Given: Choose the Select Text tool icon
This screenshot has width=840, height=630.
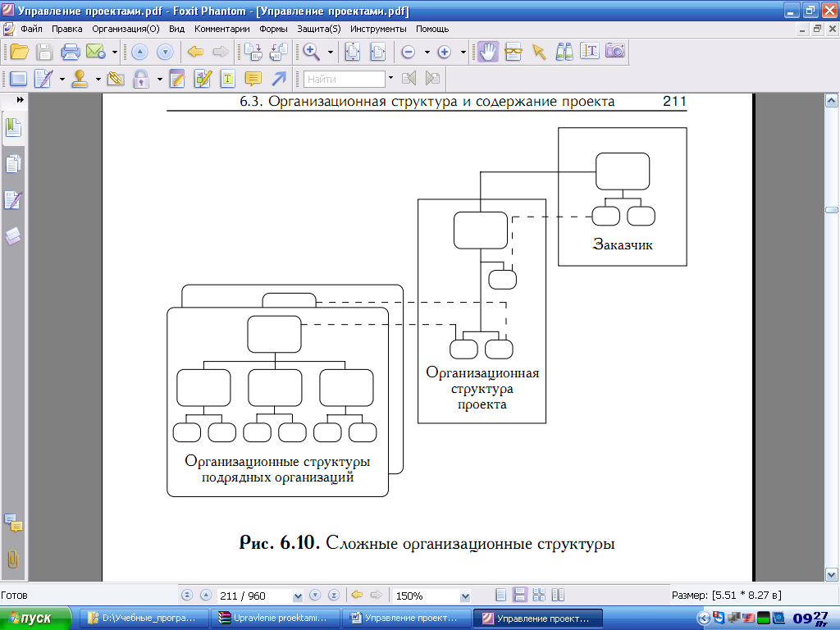Looking at the screenshot, I should (x=589, y=52).
